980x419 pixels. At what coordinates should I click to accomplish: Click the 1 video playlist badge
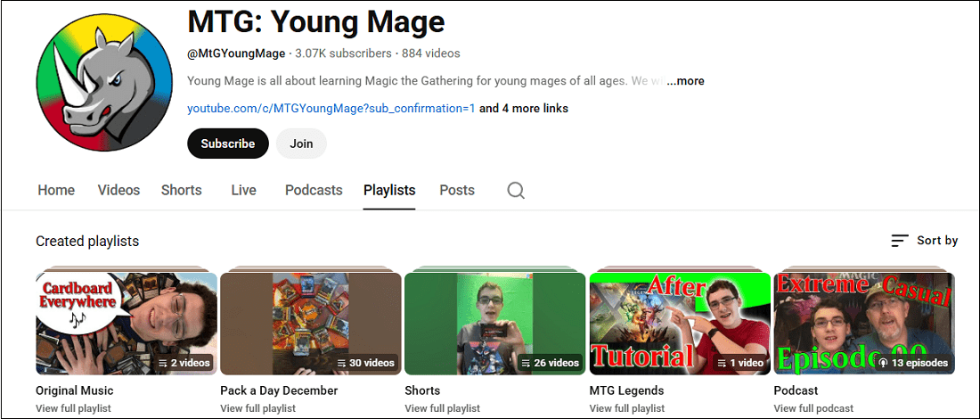740,363
